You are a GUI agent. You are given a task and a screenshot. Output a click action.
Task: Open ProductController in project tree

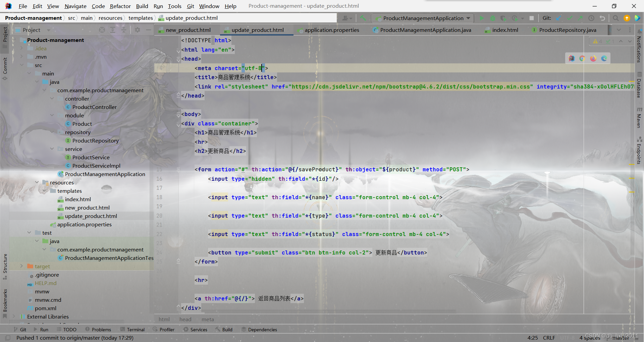(94, 107)
